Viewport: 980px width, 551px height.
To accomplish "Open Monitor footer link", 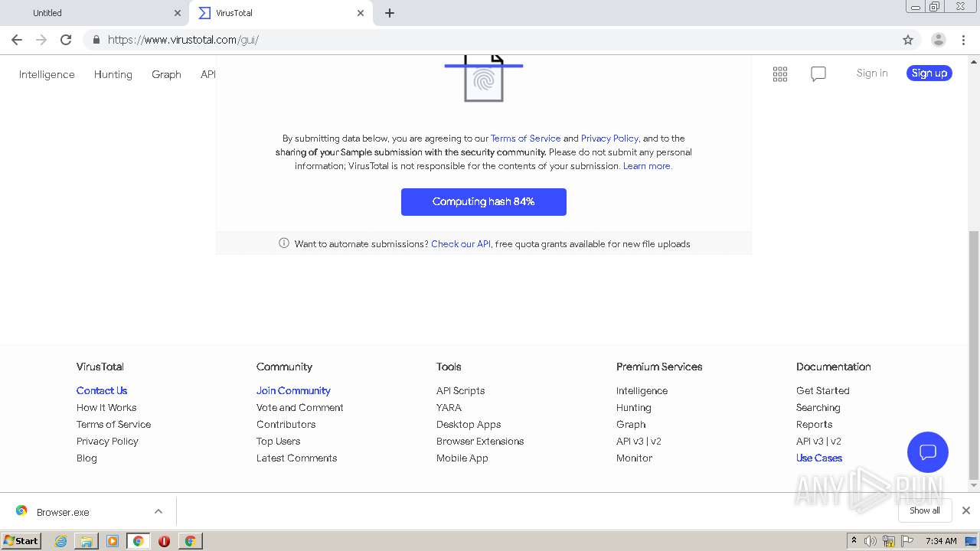I will [635, 458].
